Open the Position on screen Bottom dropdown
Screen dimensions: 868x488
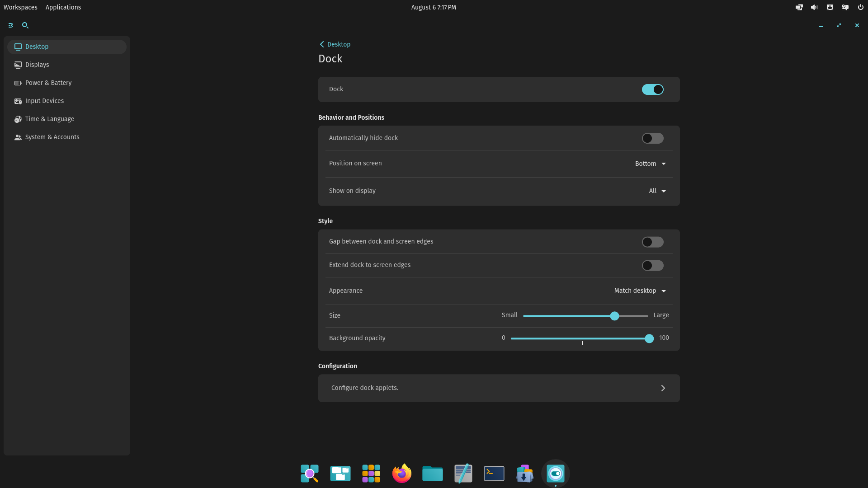click(651, 164)
